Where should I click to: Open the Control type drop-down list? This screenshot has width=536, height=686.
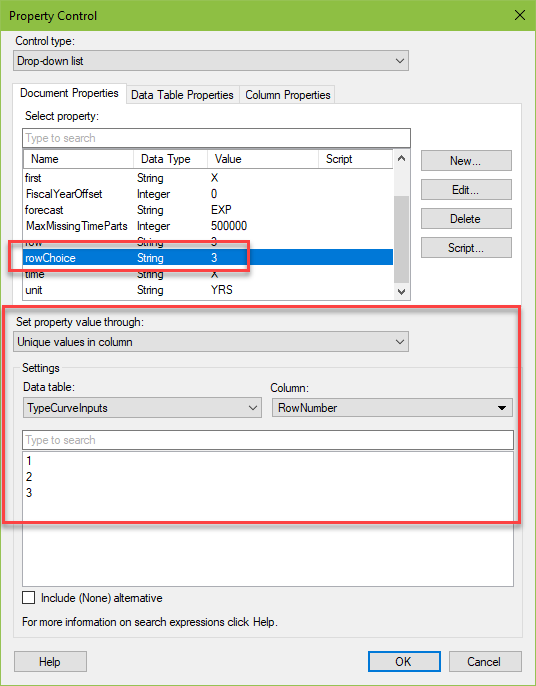coord(211,61)
